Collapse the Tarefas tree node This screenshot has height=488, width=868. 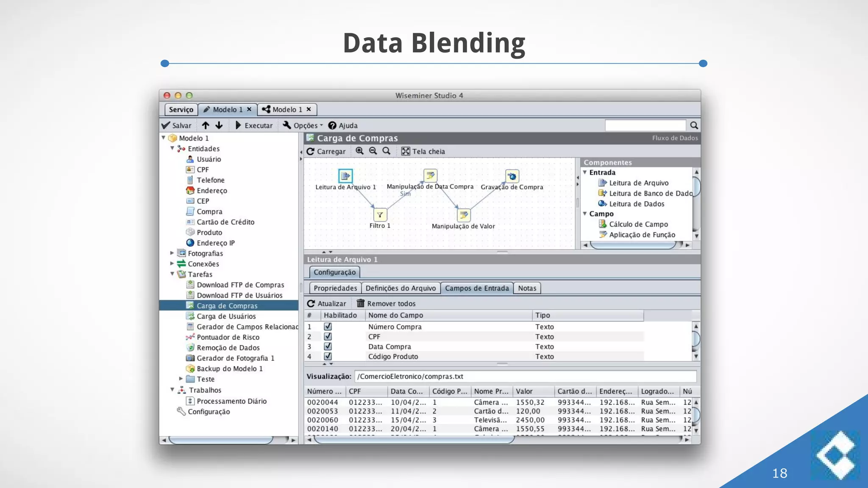(172, 274)
